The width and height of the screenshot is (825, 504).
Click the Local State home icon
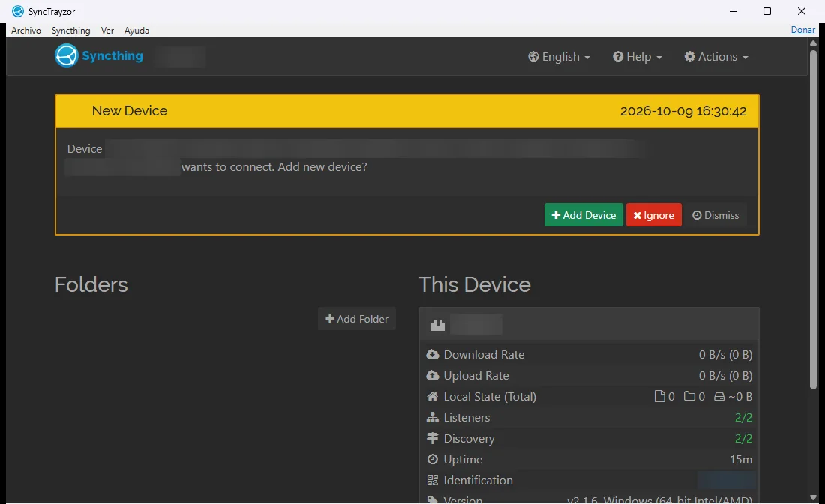(x=433, y=396)
